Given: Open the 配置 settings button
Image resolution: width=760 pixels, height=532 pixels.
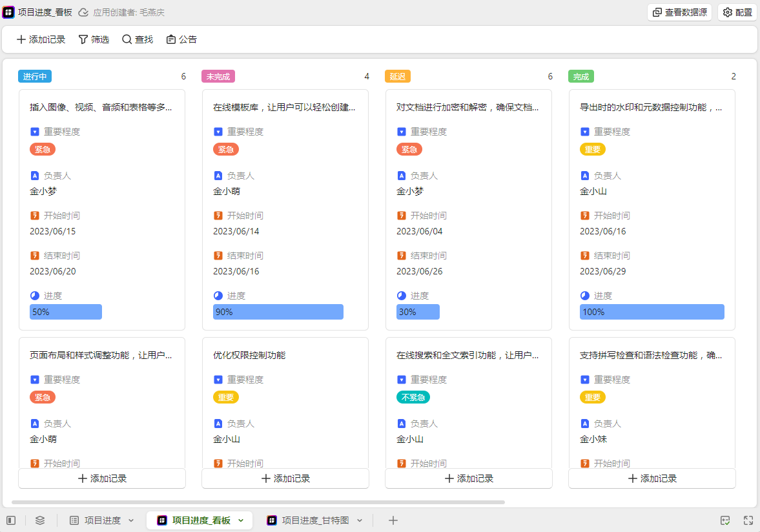Looking at the screenshot, I should click(x=737, y=12).
